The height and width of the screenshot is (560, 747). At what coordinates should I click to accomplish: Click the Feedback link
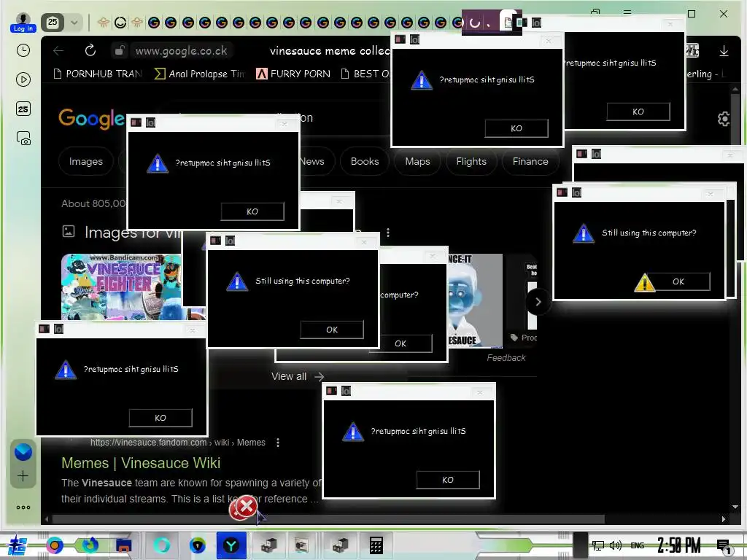point(506,357)
